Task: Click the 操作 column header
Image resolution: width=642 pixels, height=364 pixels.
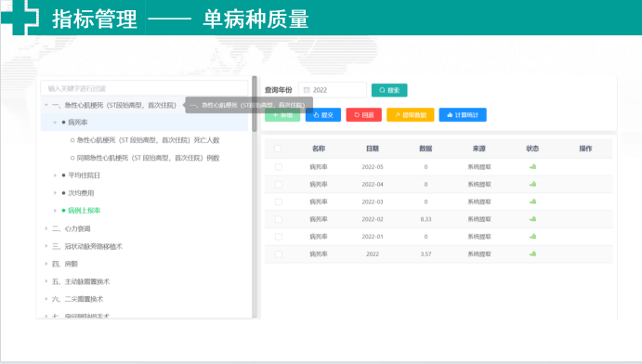Action: click(585, 149)
